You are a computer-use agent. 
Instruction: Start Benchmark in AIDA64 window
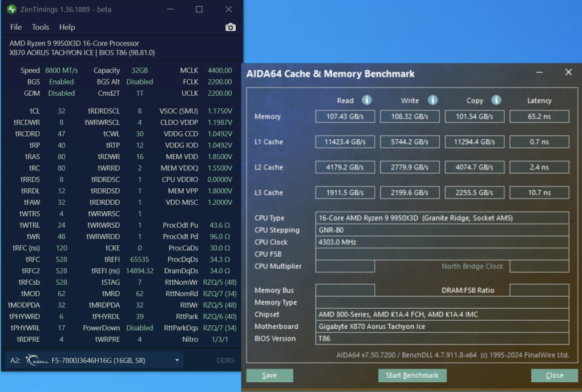412,375
